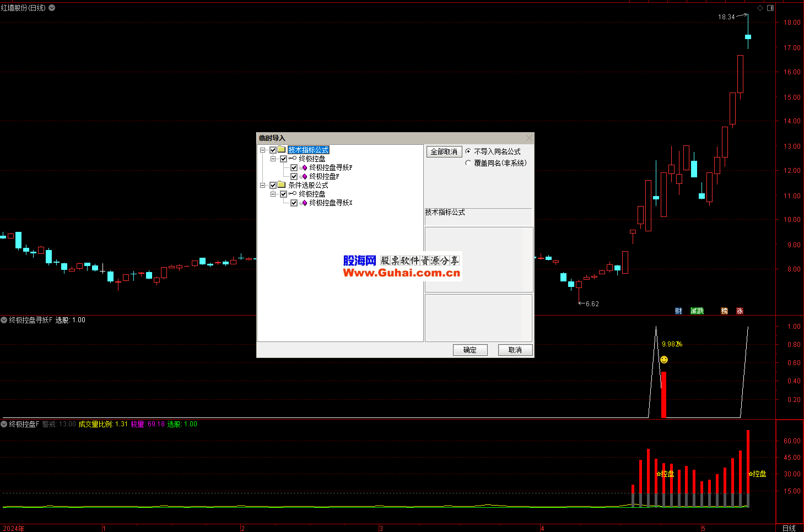The width and height of the screenshot is (804, 532).
Task: Click the 9.98% label above the smiley
Action: 672,344
